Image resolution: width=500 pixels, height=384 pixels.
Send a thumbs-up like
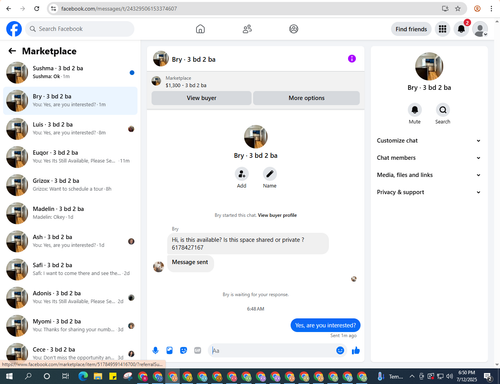pyautogui.click(x=356, y=350)
